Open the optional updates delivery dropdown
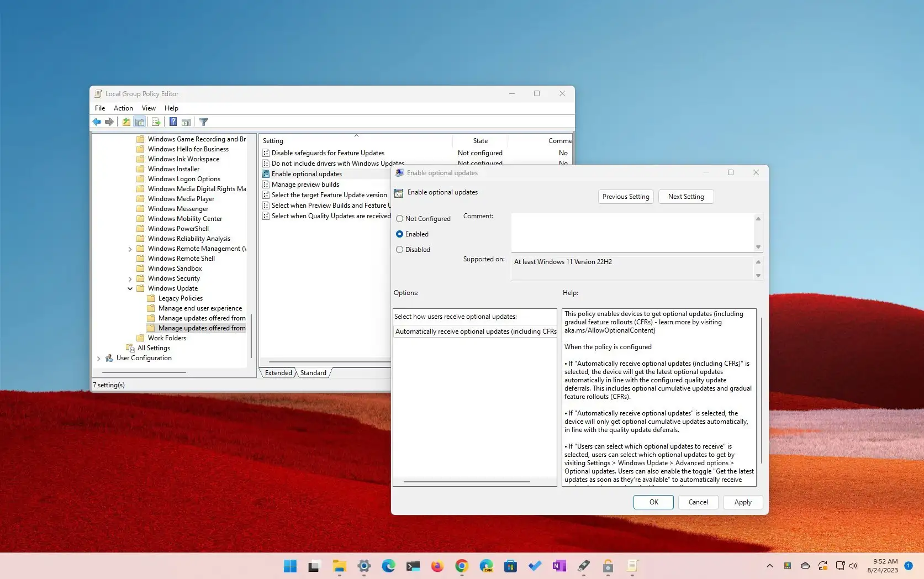 pyautogui.click(x=475, y=331)
